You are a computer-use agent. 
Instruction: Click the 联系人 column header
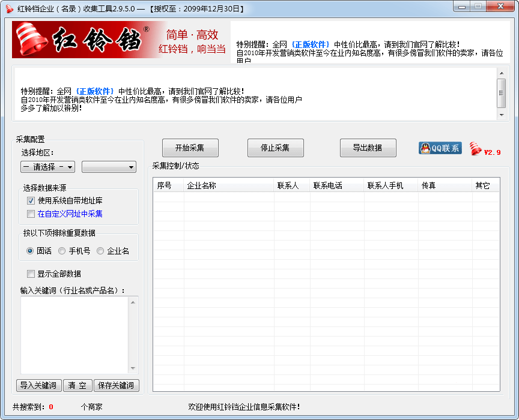point(292,185)
